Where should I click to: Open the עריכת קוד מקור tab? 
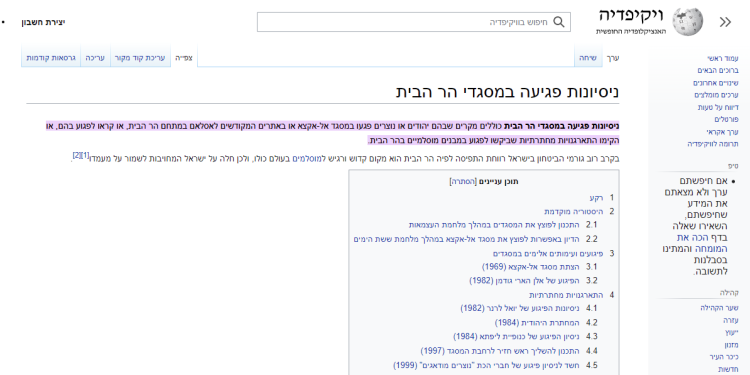(x=140, y=58)
